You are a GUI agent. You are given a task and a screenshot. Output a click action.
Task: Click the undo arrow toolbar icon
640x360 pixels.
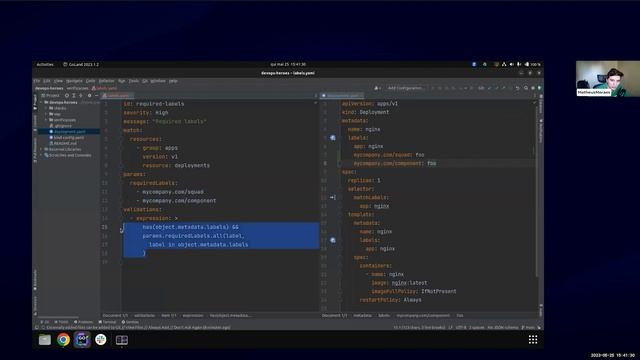point(518,88)
